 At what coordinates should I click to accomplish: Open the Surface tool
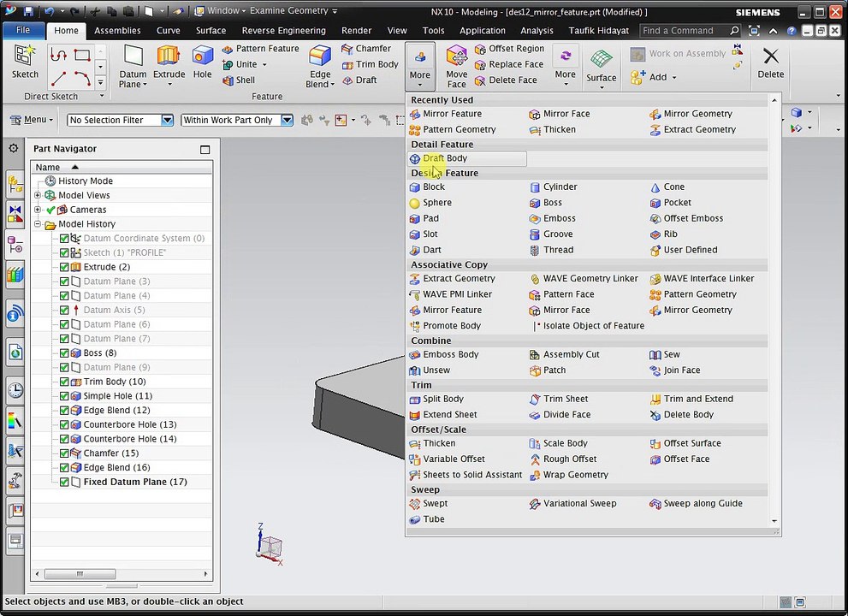tap(601, 68)
